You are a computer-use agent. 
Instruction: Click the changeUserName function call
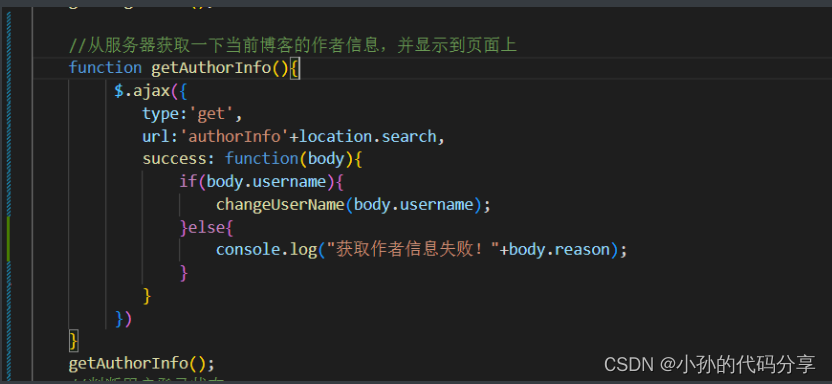pyautogui.click(x=280, y=204)
